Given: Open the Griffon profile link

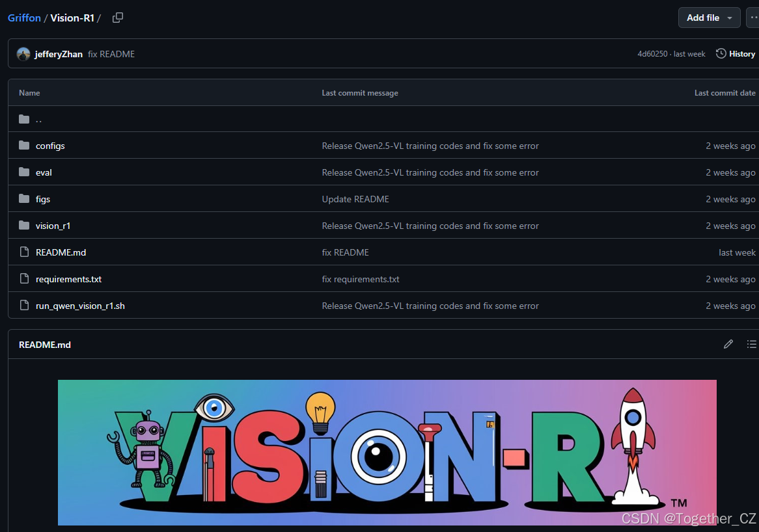Looking at the screenshot, I should 24,18.
